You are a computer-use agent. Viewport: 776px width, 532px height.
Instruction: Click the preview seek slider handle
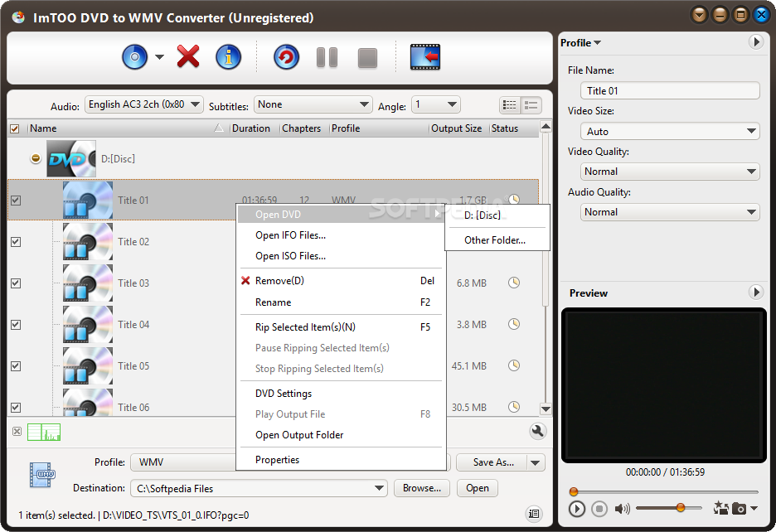coord(574,491)
